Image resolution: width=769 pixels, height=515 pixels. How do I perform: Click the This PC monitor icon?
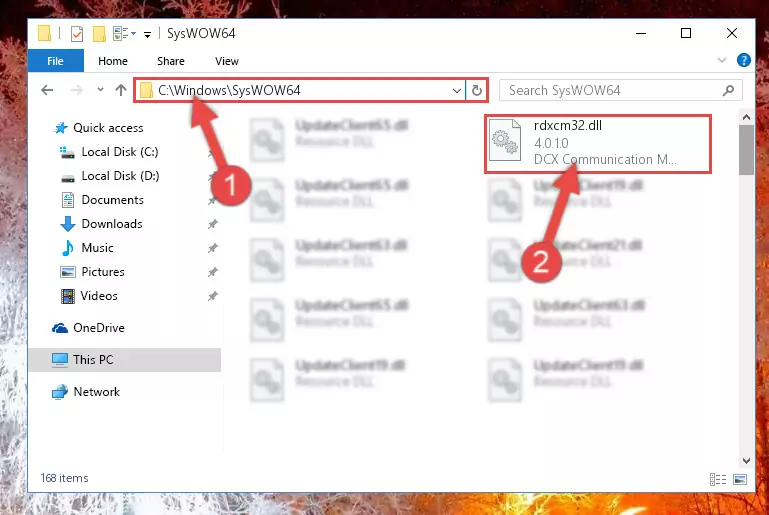60,360
